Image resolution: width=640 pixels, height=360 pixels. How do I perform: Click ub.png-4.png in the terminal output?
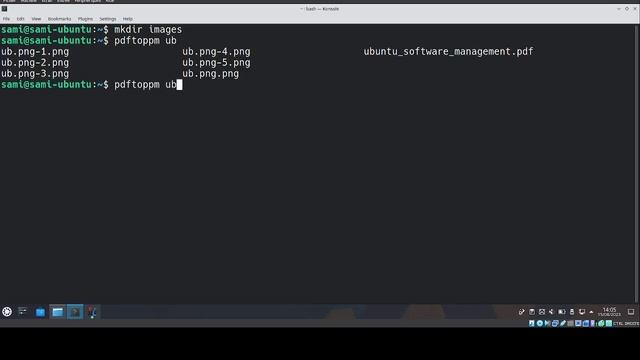click(216, 52)
